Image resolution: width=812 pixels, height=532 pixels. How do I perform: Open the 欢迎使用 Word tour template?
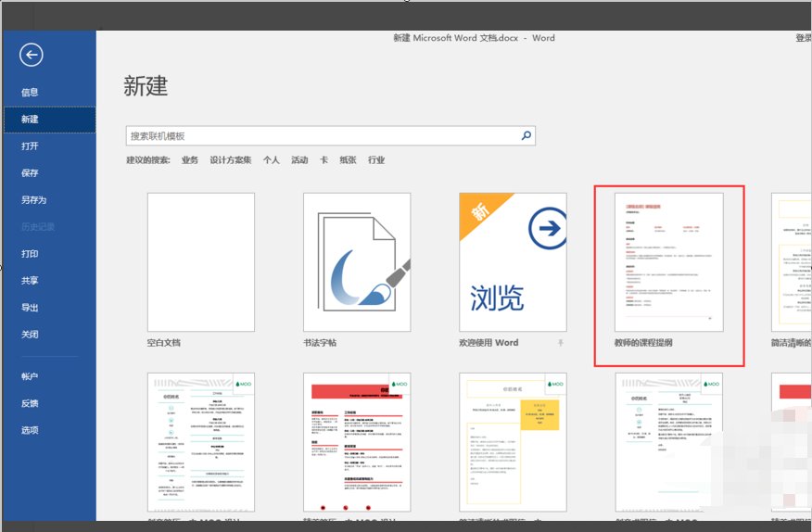click(x=513, y=262)
